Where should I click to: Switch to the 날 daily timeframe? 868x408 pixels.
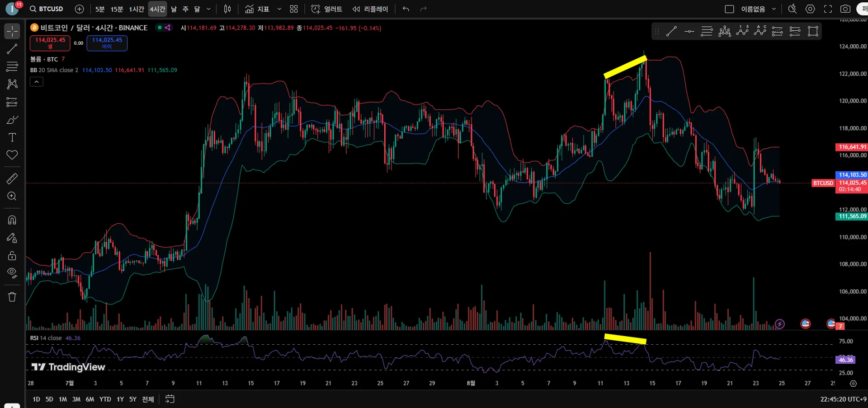click(174, 9)
